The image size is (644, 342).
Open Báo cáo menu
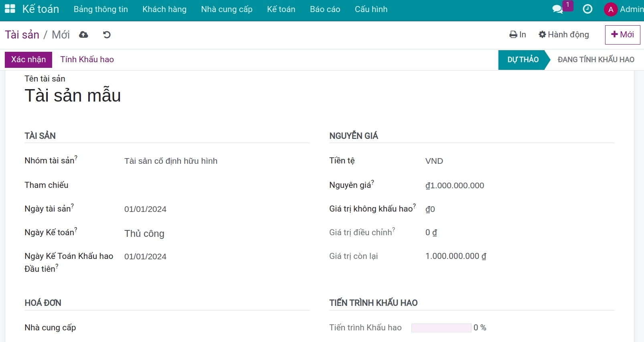tap(325, 9)
